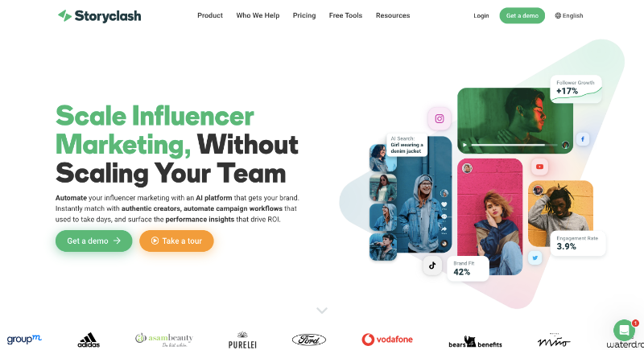644x350 pixels.
Task: Click the orange Take a tour button
Action: click(176, 241)
